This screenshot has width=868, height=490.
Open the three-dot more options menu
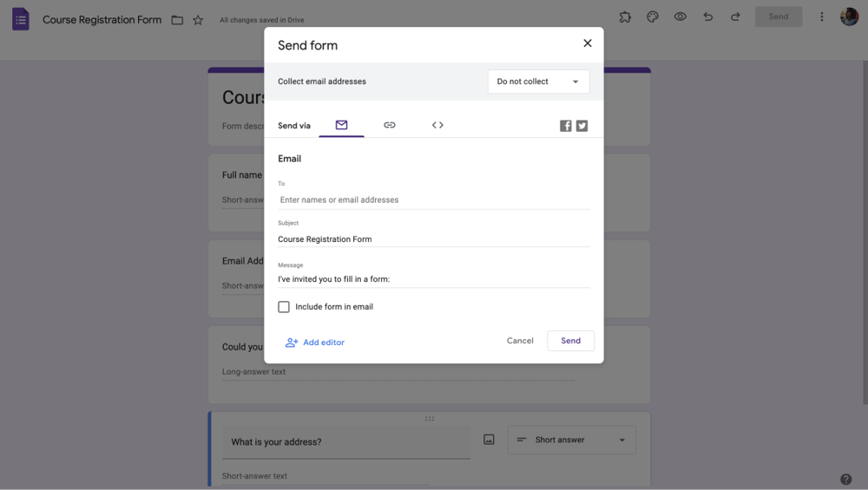pyautogui.click(x=821, y=16)
